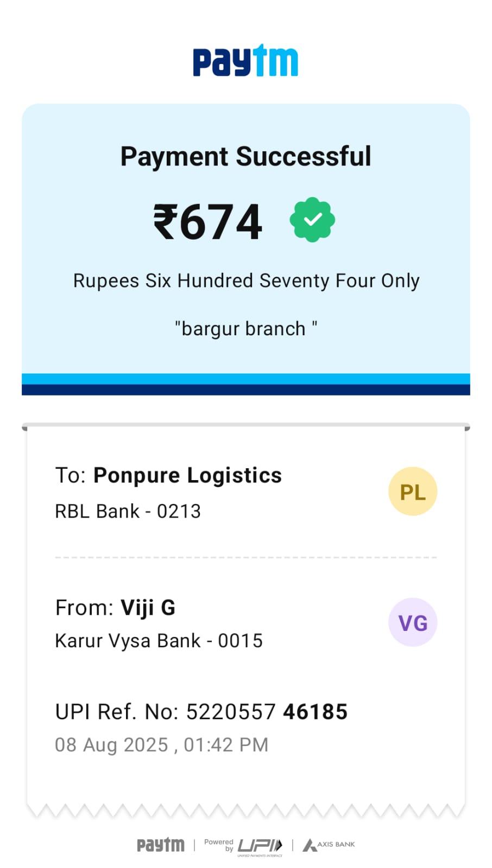
Task: Click the Payment Successful heading
Action: (245, 156)
